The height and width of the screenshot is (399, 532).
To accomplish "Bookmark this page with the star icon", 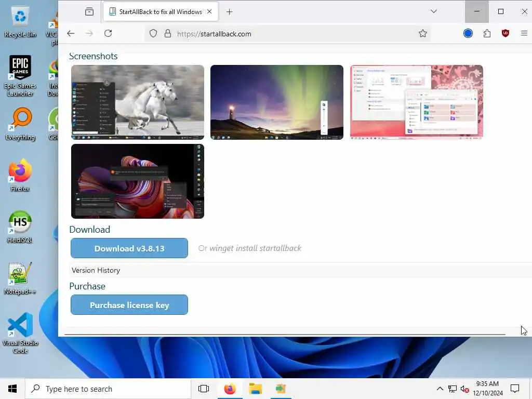I will tap(423, 34).
